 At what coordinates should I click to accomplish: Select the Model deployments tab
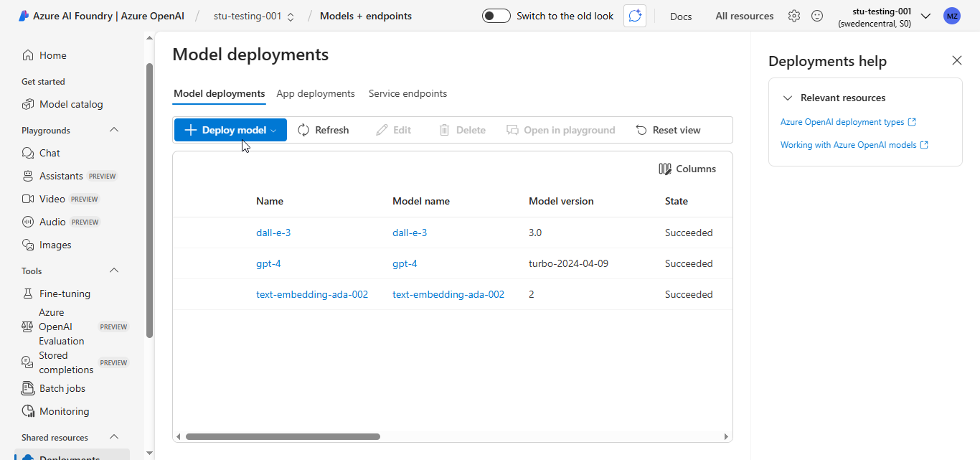point(220,93)
